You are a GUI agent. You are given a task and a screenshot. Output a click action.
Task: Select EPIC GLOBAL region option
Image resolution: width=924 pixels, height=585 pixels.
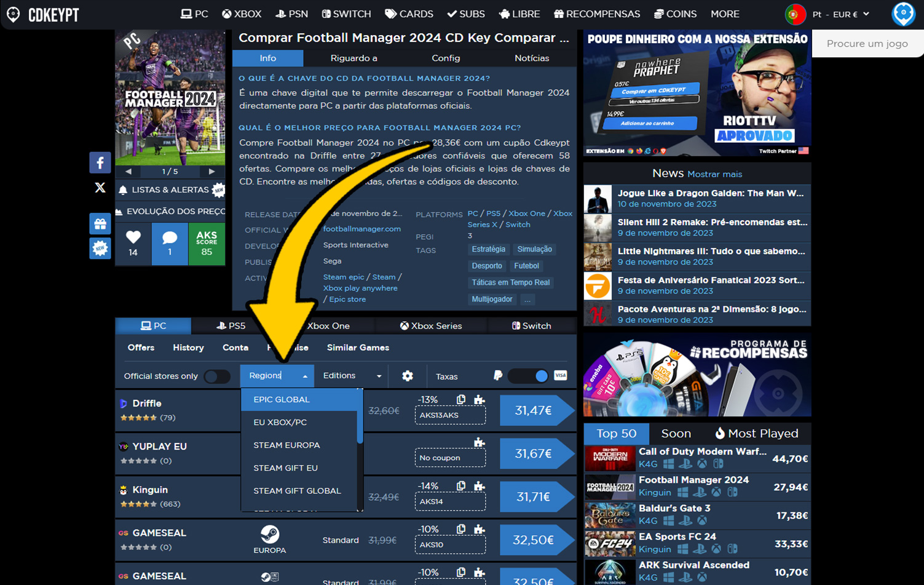[x=299, y=399]
